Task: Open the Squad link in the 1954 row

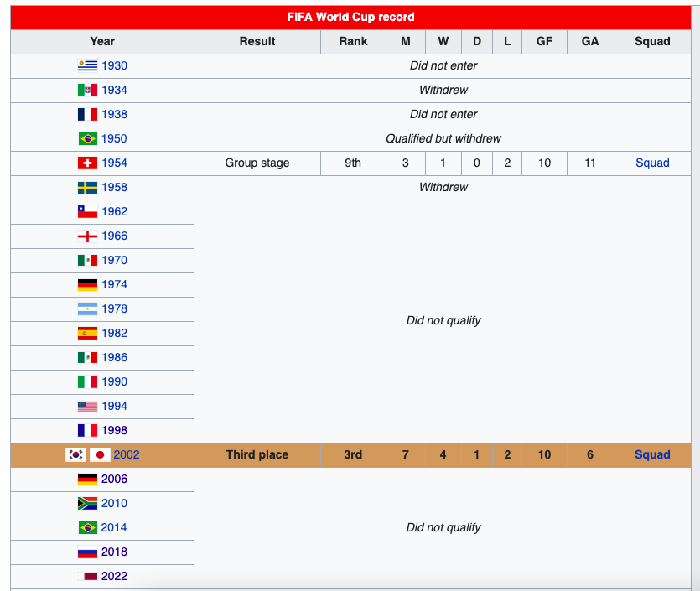Action: click(652, 163)
